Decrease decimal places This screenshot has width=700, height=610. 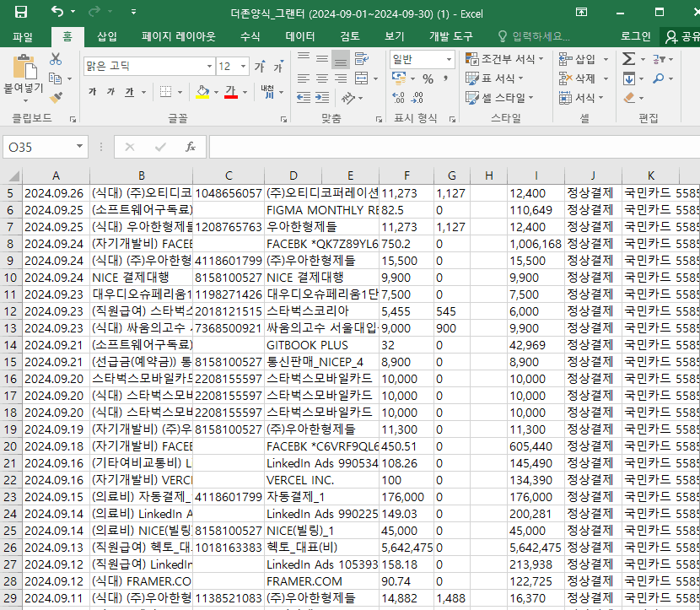[x=417, y=97]
